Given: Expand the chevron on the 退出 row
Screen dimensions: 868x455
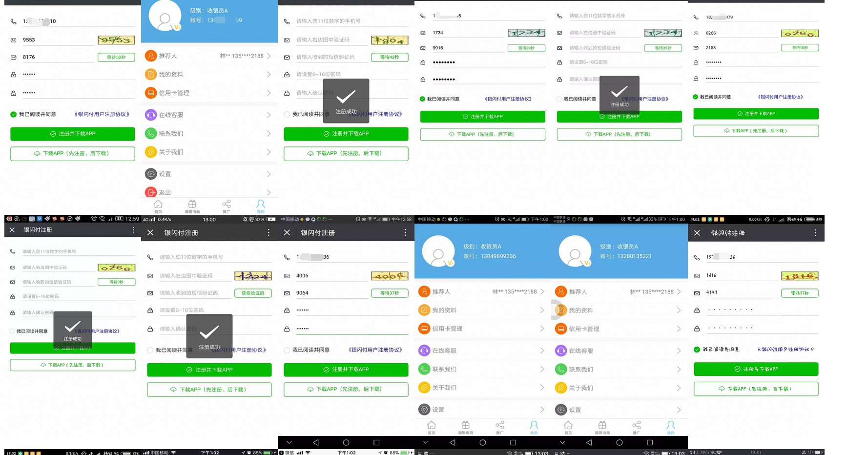Looking at the screenshot, I should pyautogui.click(x=269, y=192).
